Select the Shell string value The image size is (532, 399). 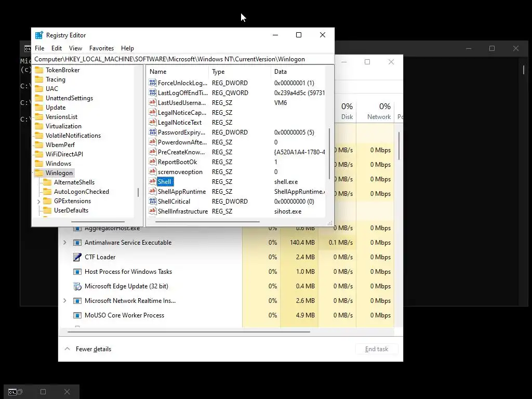[165, 181]
